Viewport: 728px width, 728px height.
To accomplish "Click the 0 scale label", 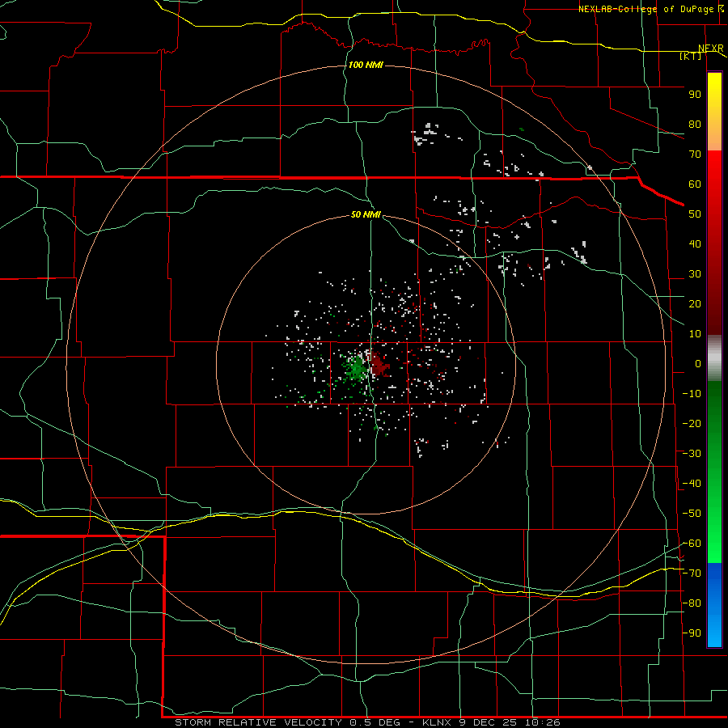I will click(698, 363).
